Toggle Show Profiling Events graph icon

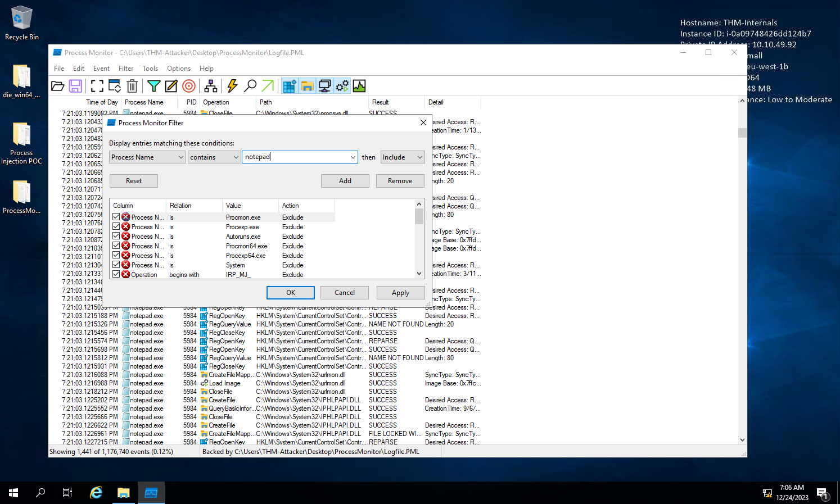pos(359,86)
